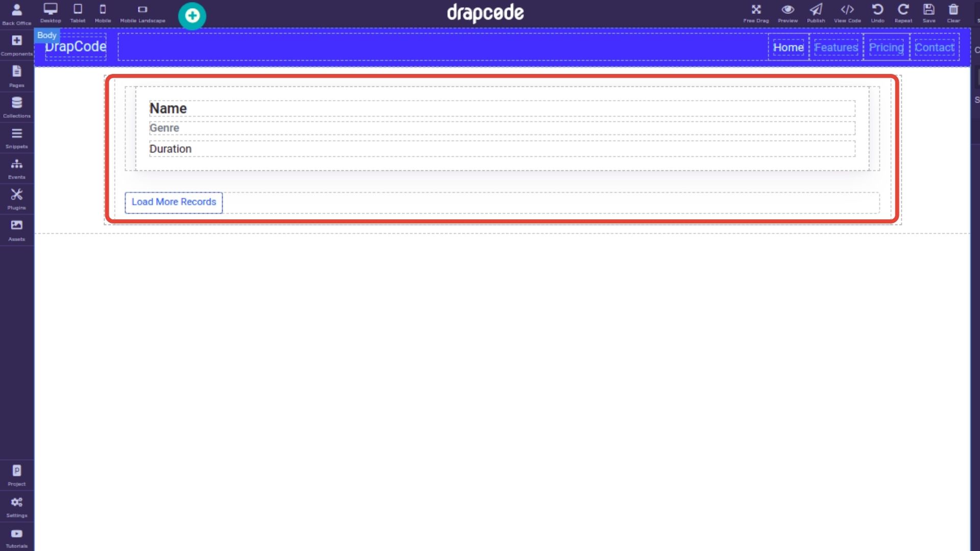Open Project settings panel

(16, 475)
